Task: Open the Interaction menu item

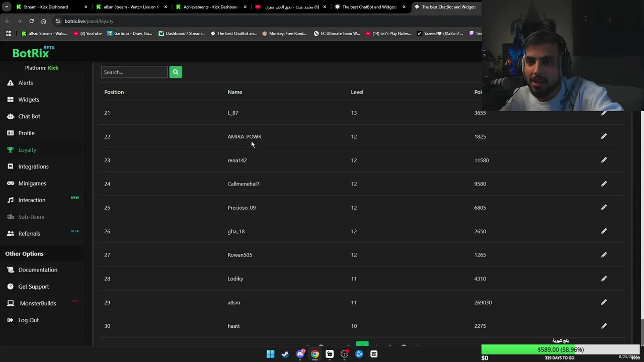Action: [32, 200]
